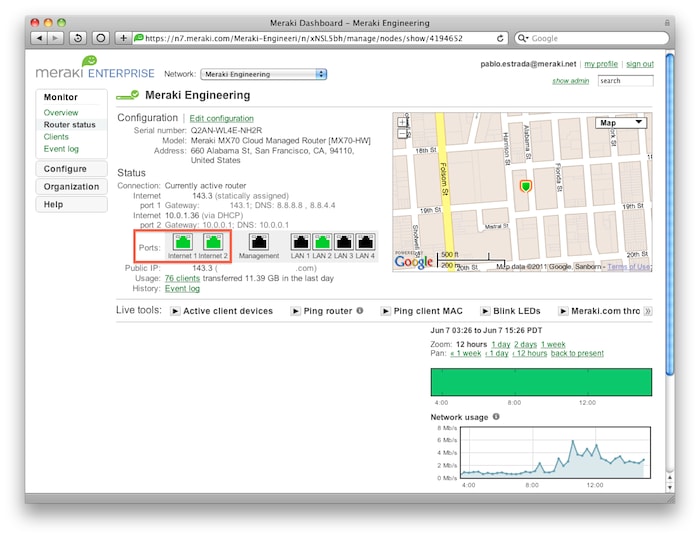
Task: Go back with the browser back arrow
Action: [x=39, y=38]
